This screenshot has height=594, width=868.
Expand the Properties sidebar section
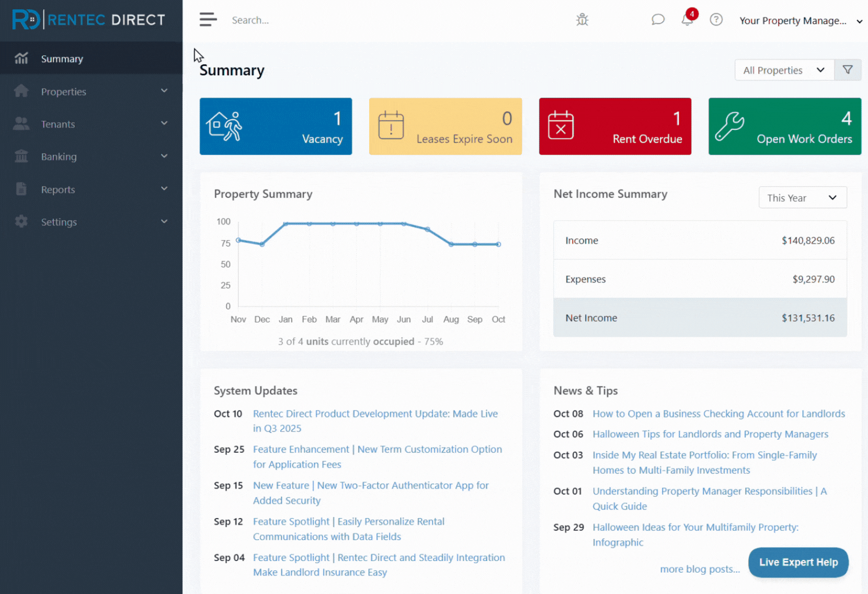[91, 92]
